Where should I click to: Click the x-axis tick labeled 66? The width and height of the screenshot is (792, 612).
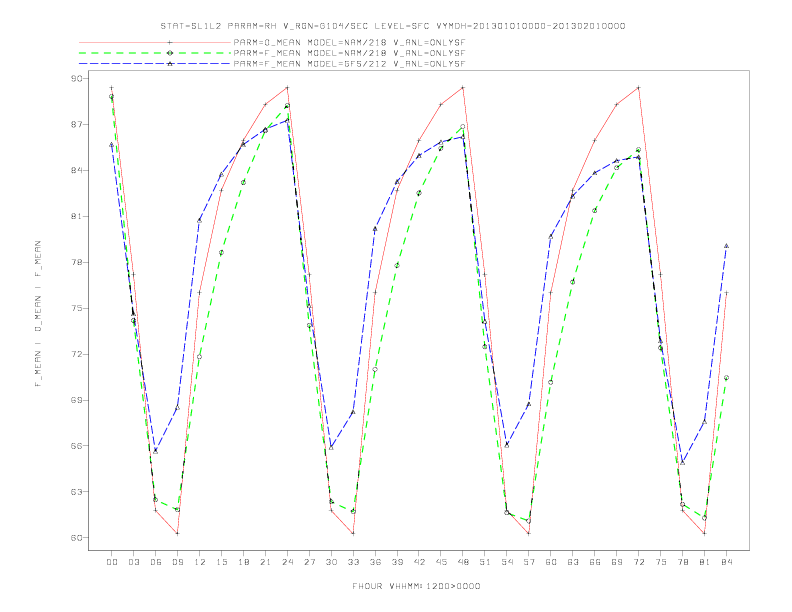point(595,562)
